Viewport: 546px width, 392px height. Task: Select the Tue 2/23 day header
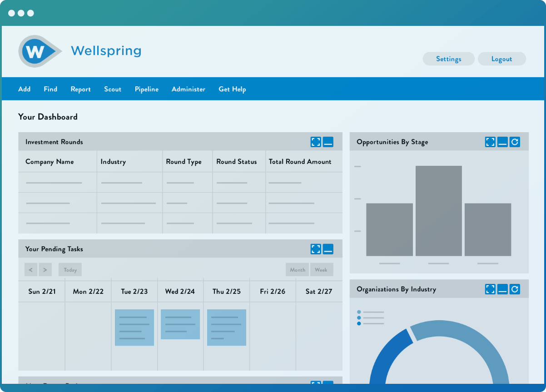tap(134, 291)
